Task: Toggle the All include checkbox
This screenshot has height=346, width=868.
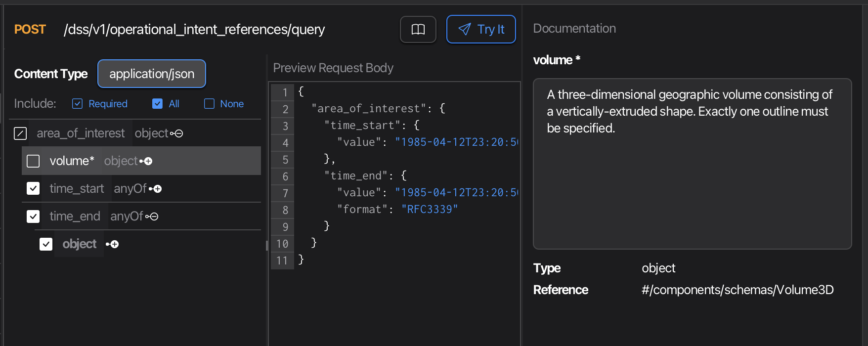Action: click(158, 104)
